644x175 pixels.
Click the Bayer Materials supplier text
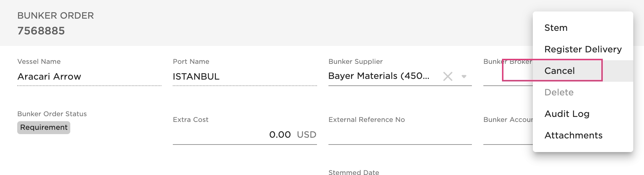[x=379, y=76]
